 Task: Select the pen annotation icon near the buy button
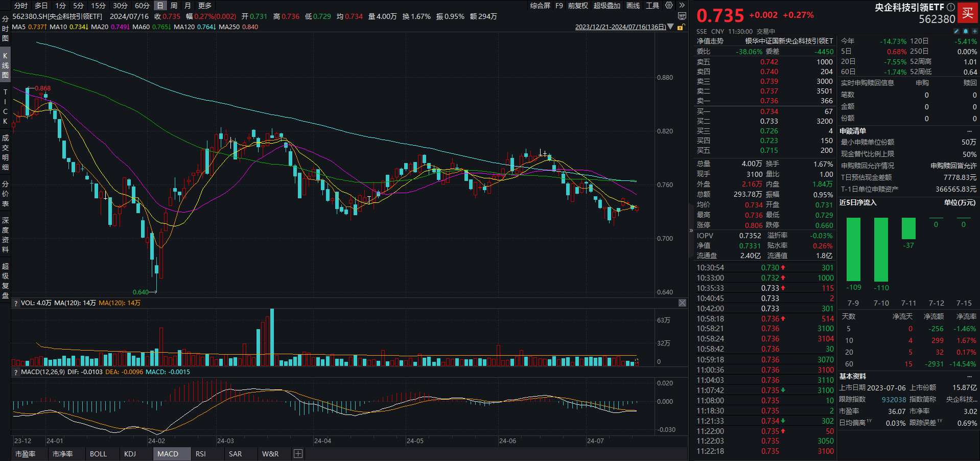[956, 31]
